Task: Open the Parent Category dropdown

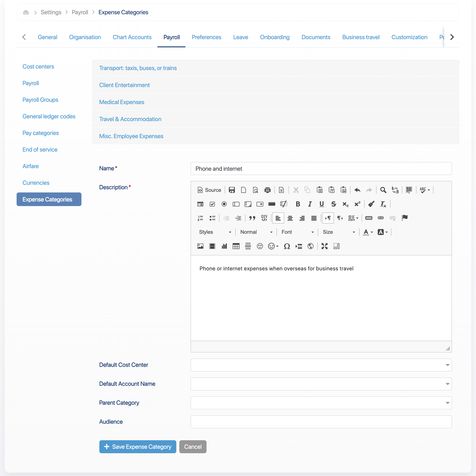Action: point(321,403)
